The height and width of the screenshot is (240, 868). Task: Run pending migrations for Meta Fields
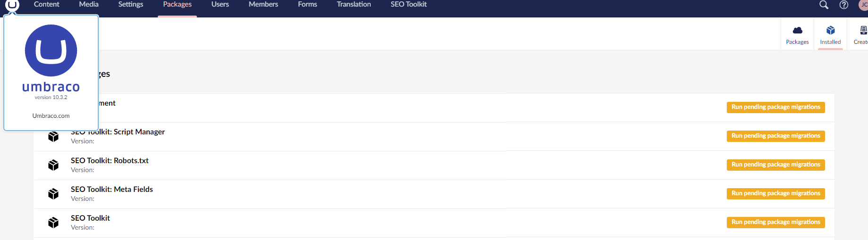(776, 194)
